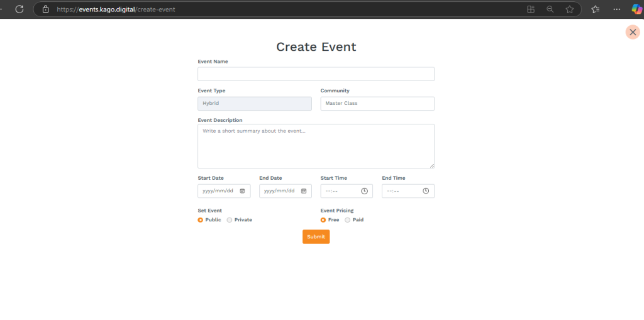Submit the Create Event form
This screenshot has width=644, height=320.
(x=316, y=237)
